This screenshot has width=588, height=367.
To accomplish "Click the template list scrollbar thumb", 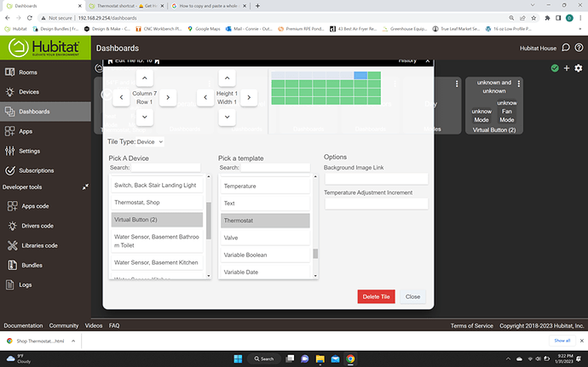I will click(315, 254).
